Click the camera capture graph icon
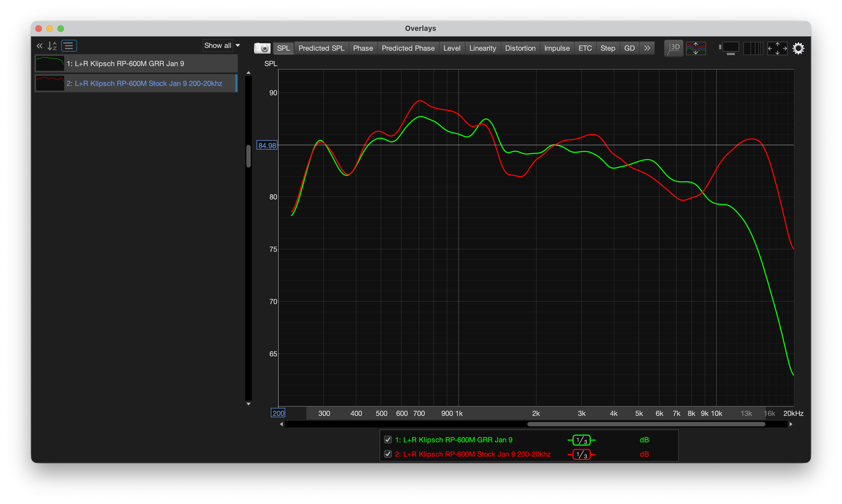The image size is (842, 504). pyautogui.click(x=262, y=48)
